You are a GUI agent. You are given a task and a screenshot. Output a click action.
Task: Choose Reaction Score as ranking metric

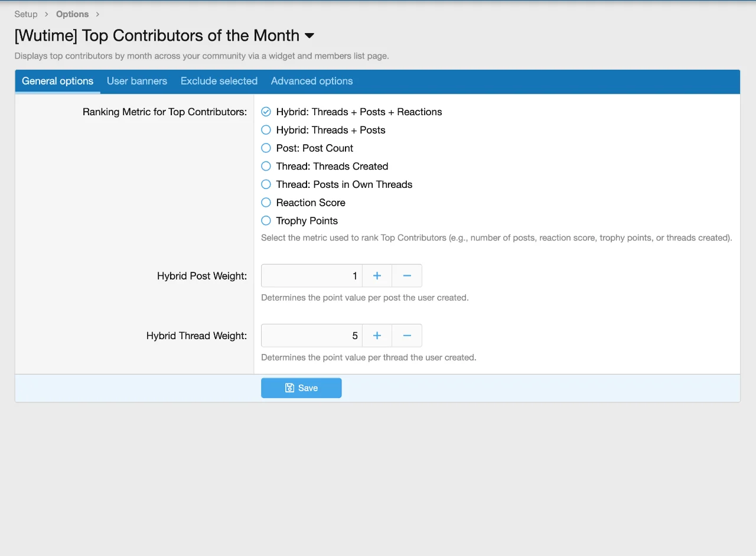pyautogui.click(x=266, y=203)
